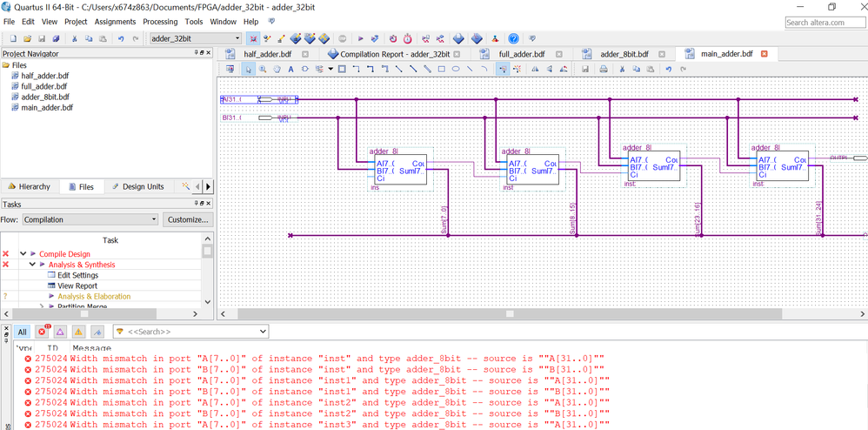Click the Save icon in main toolbar
This screenshot has width=868, height=430.
click(x=42, y=38)
